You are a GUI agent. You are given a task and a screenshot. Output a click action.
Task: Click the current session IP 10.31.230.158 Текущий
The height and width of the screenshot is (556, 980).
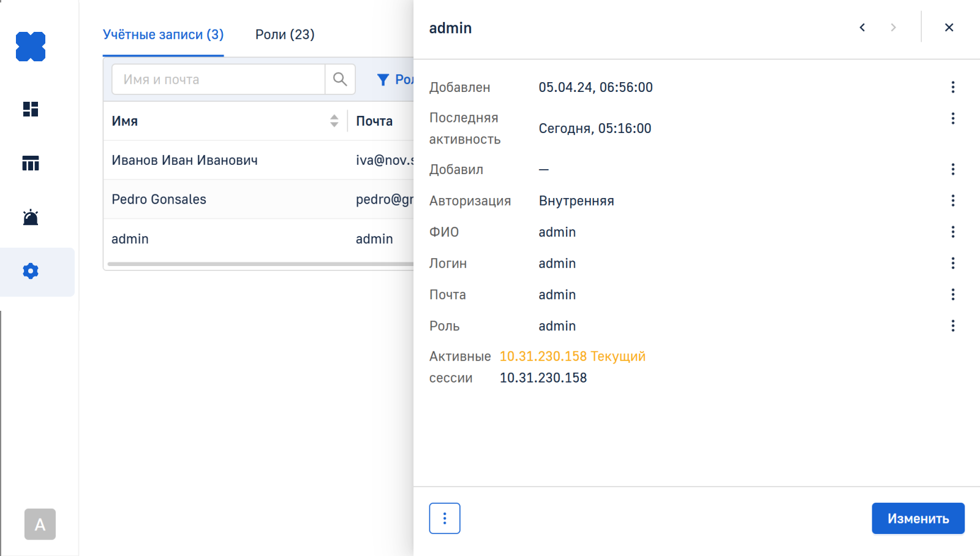pos(572,356)
